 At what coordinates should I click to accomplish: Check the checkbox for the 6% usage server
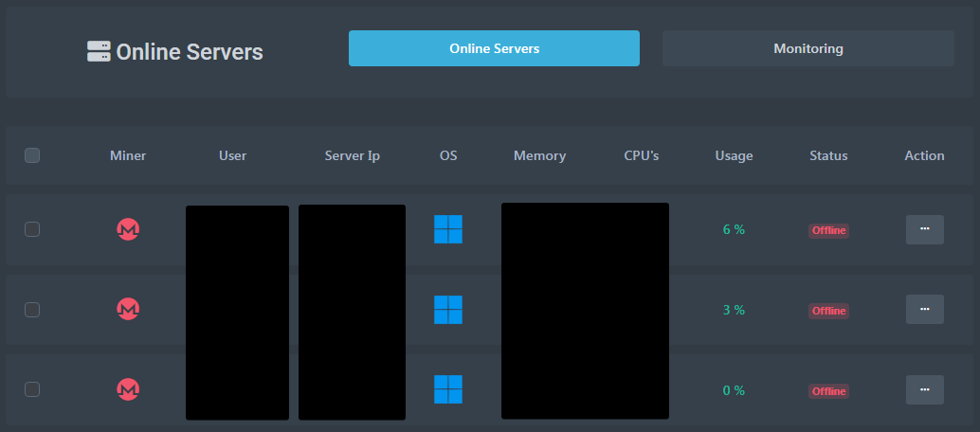coord(32,229)
